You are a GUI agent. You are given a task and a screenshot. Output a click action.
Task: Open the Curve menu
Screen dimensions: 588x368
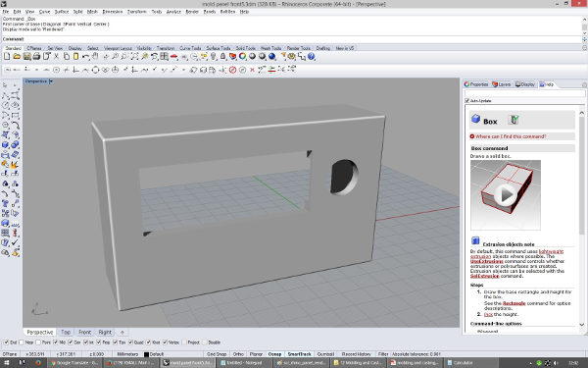pos(45,12)
